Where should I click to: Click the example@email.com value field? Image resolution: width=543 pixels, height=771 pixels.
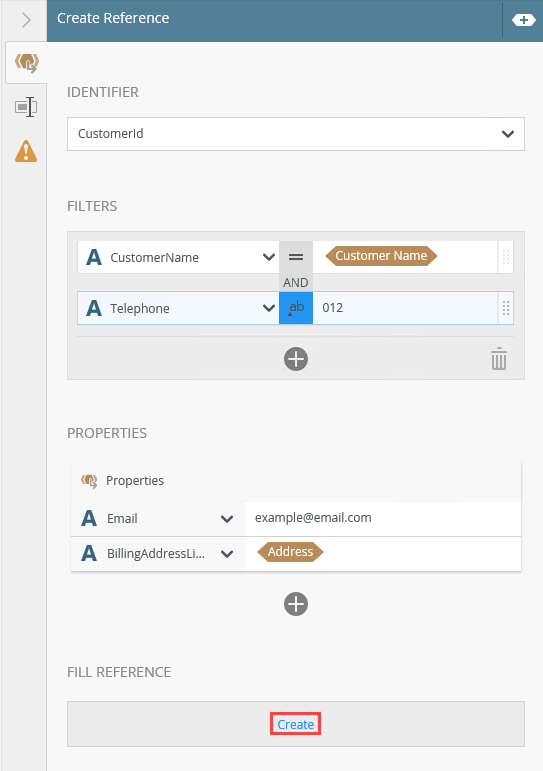383,518
